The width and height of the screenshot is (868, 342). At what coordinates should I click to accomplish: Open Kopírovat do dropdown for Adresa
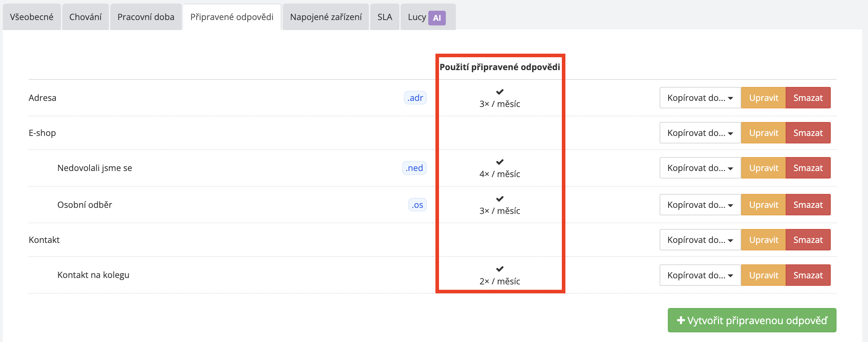(700, 98)
